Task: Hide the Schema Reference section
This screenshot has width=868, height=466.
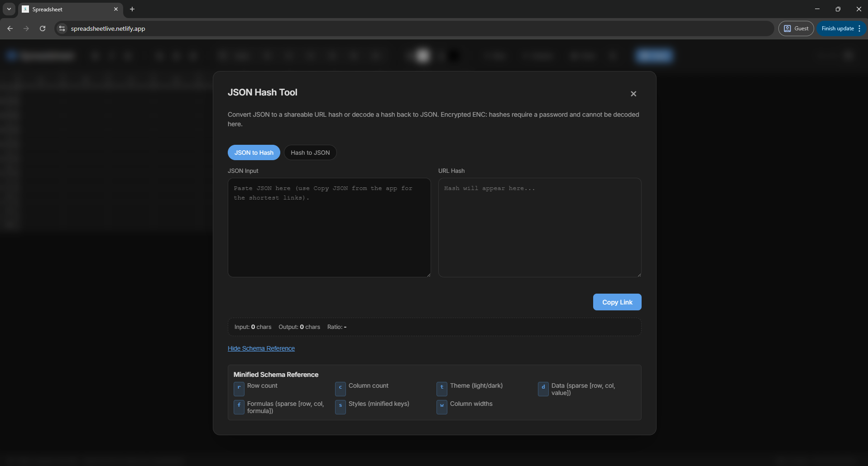Action: (261, 348)
